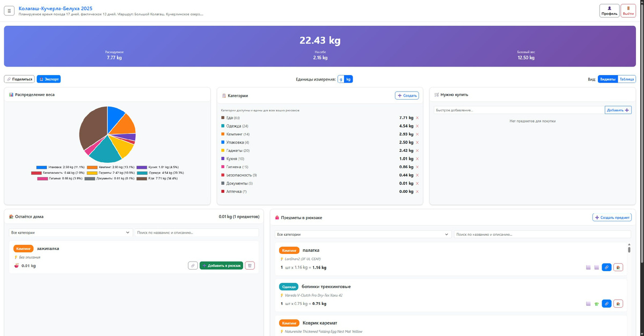The width and height of the screenshot is (644, 336).
Task: Click the Кемпинг tag on the палатка card
Action: pos(289,250)
